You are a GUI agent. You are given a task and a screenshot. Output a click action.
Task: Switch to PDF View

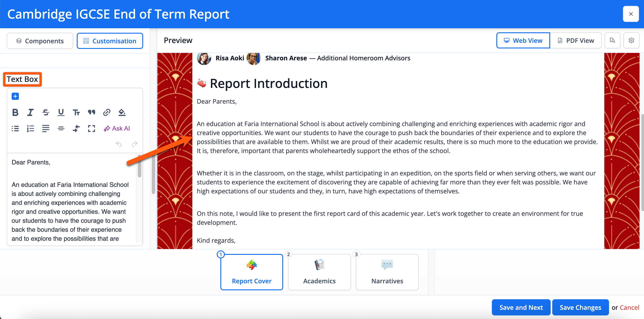576,41
